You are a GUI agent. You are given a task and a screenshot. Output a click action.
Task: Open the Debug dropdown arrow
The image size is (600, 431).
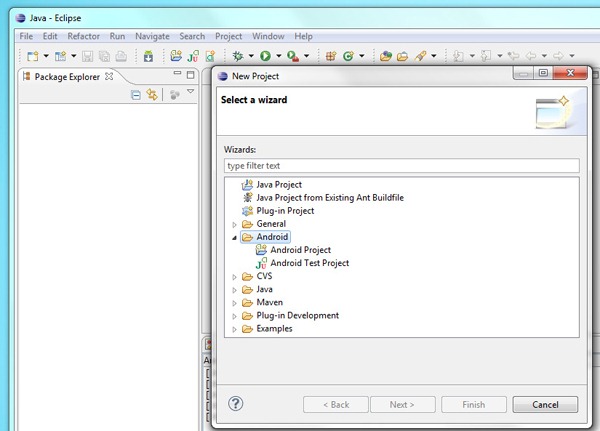[x=251, y=56]
